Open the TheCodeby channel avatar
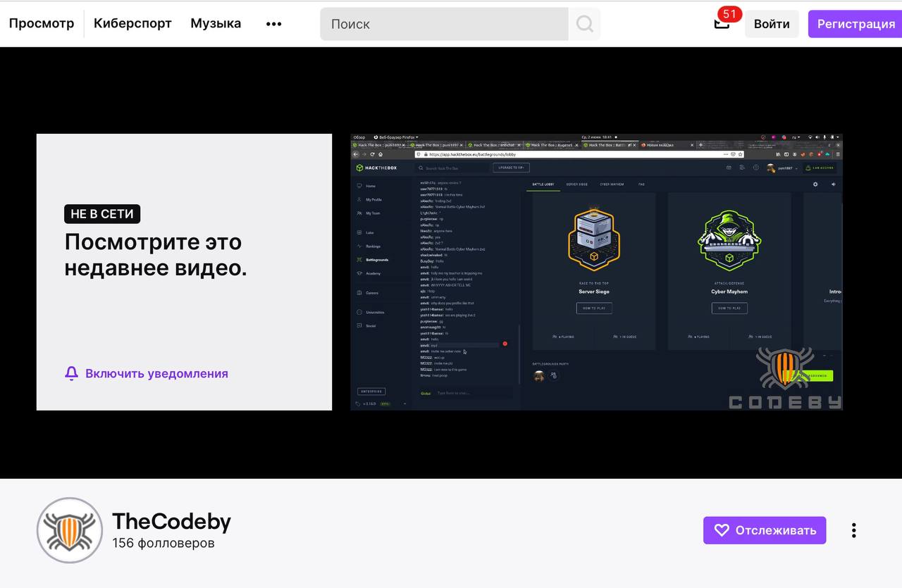 coord(70,530)
